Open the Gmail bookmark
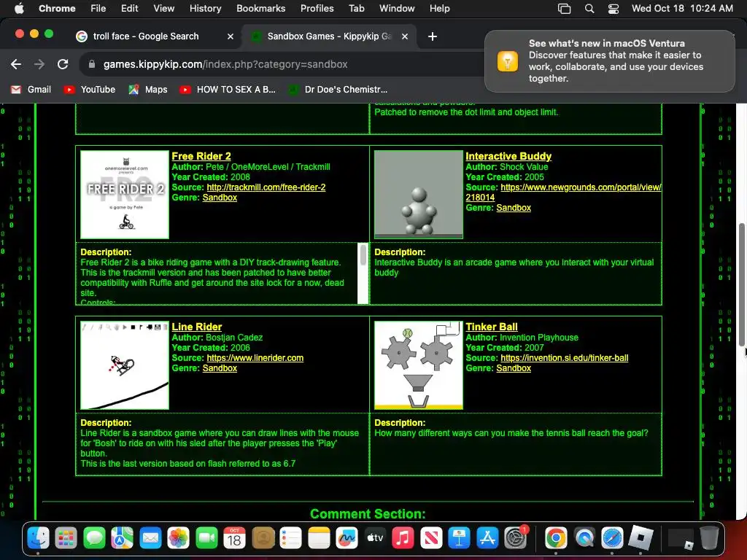The width and height of the screenshot is (747, 560). tap(31, 90)
